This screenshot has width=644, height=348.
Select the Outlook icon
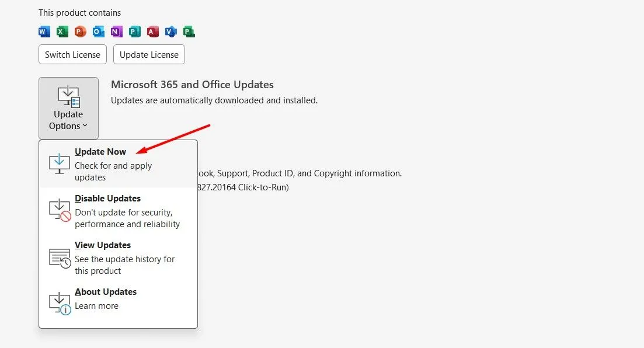[x=98, y=31]
